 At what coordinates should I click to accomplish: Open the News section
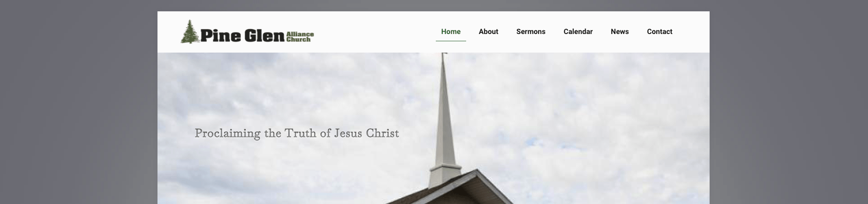(620, 32)
